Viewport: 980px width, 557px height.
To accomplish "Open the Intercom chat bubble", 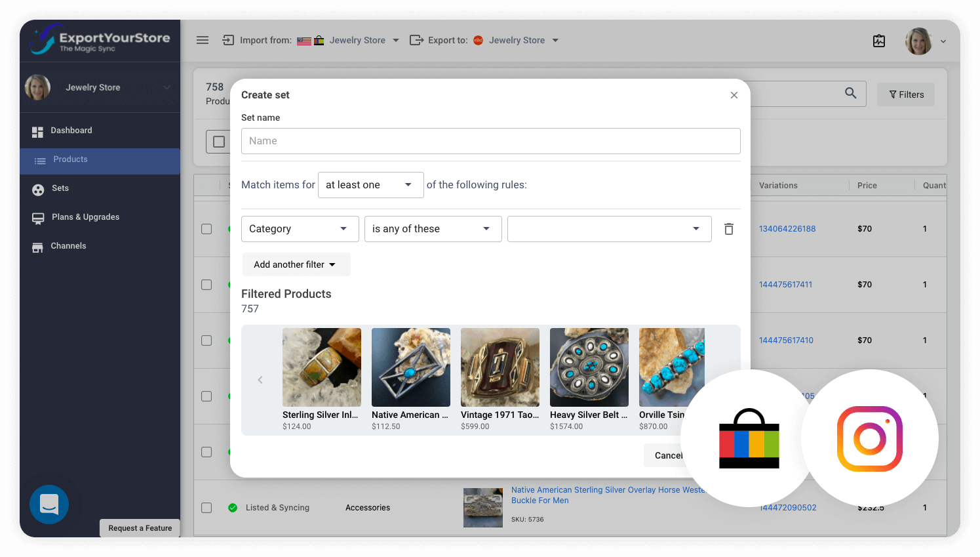I will (x=49, y=505).
